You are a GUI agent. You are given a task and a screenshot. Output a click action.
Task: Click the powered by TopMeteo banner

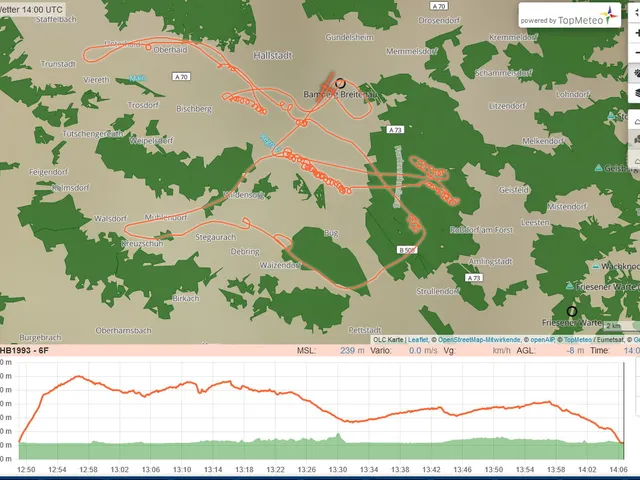[x=570, y=15]
